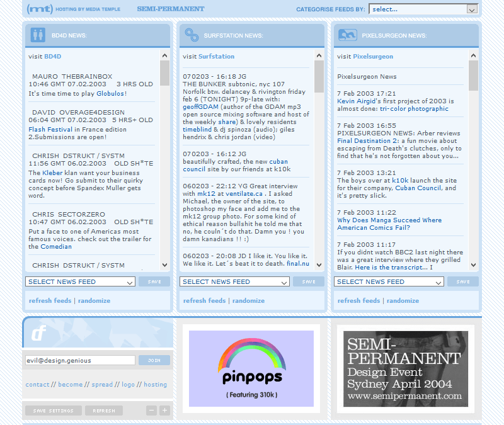
Task: Click the BD4D news scrollbar thumb
Action: [x=164, y=73]
